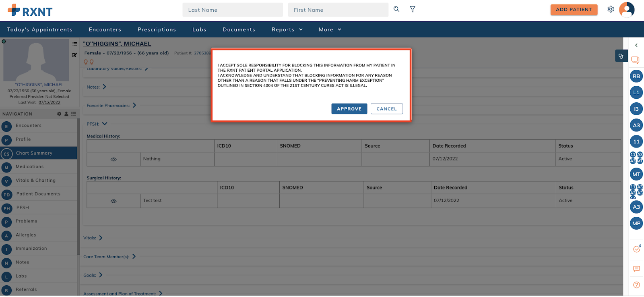
Task: Open the help question mark icon
Action: point(636,285)
